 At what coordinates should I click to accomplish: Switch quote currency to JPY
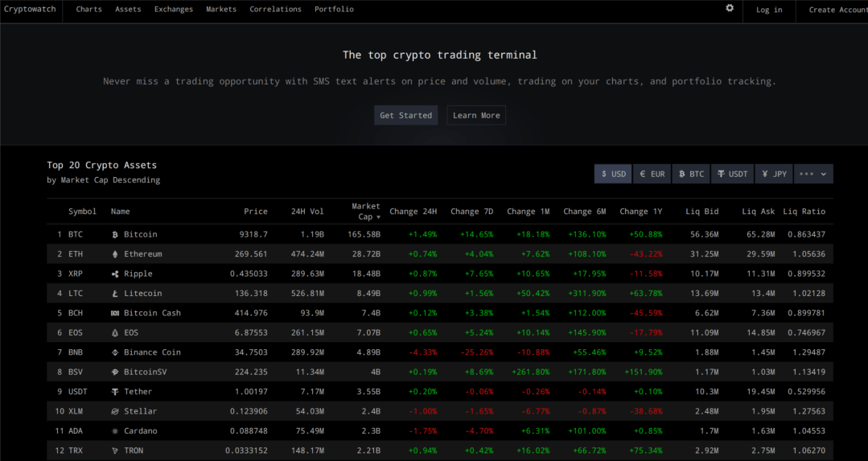coord(774,174)
